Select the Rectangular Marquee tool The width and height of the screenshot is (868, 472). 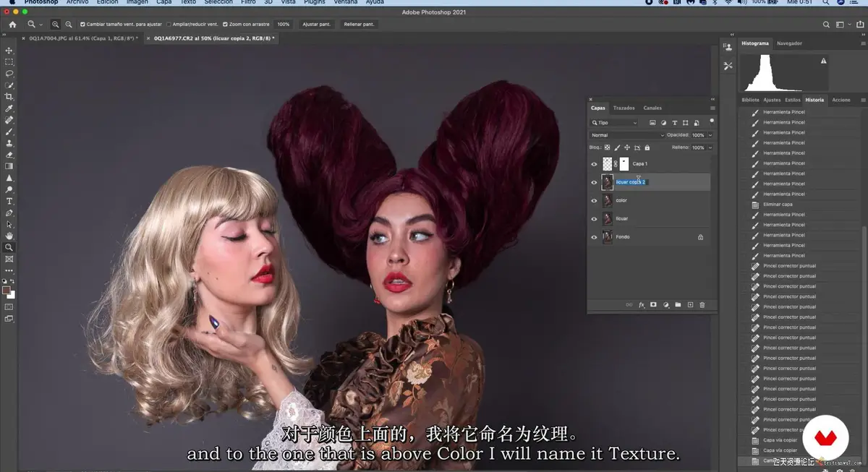(x=9, y=61)
